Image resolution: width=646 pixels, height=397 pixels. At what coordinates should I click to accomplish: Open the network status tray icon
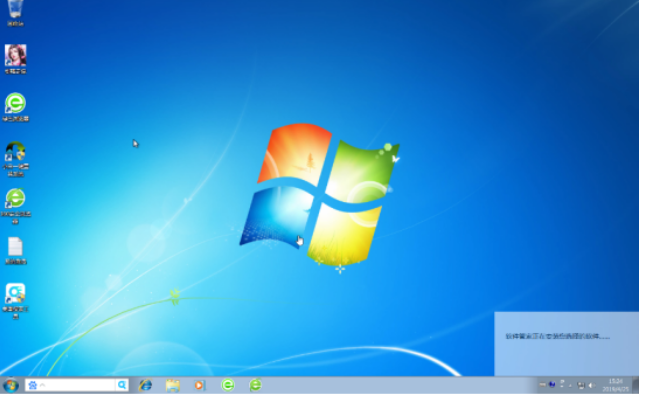click(x=581, y=385)
